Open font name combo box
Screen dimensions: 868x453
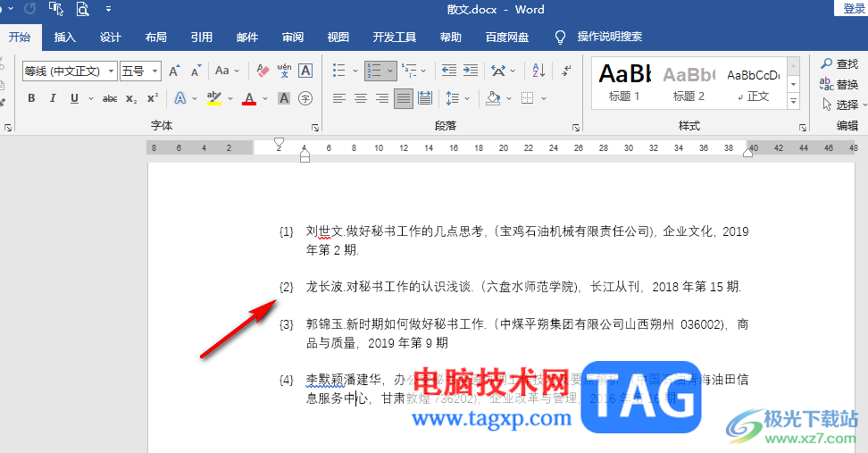pos(70,71)
